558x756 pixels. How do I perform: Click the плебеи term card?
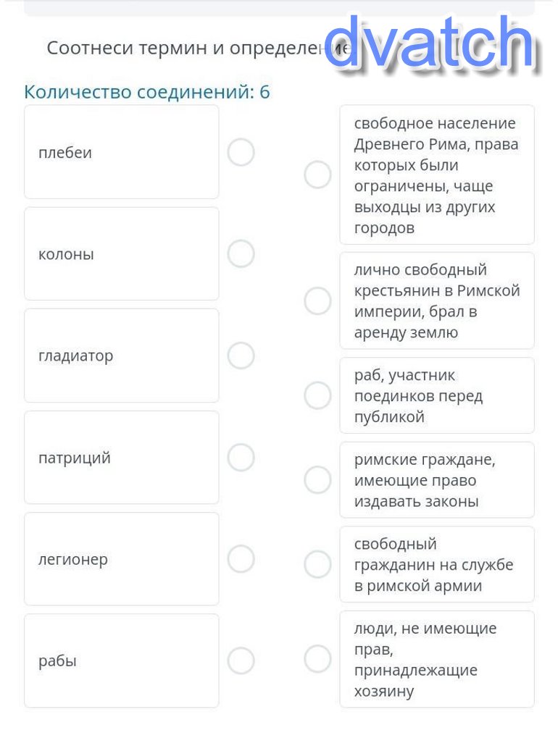[121, 152]
